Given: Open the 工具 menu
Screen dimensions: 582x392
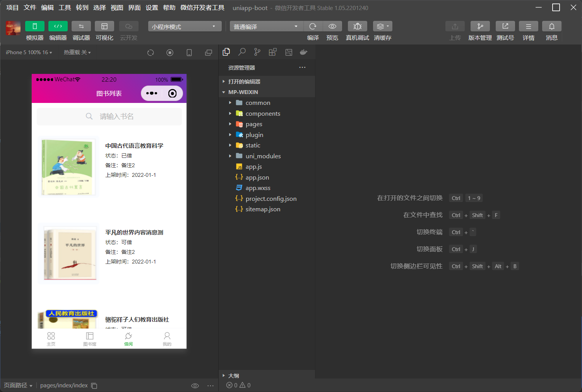Looking at the screenshot, I should (65, 8).
